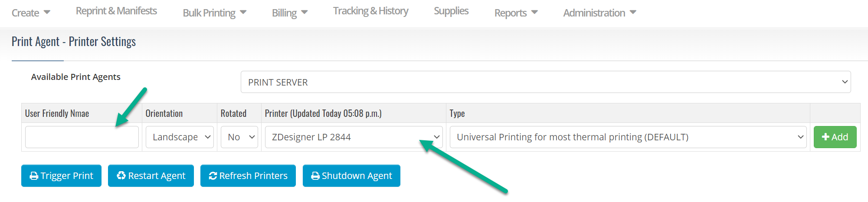Click the Shutdown Agent button

[351, 176]
